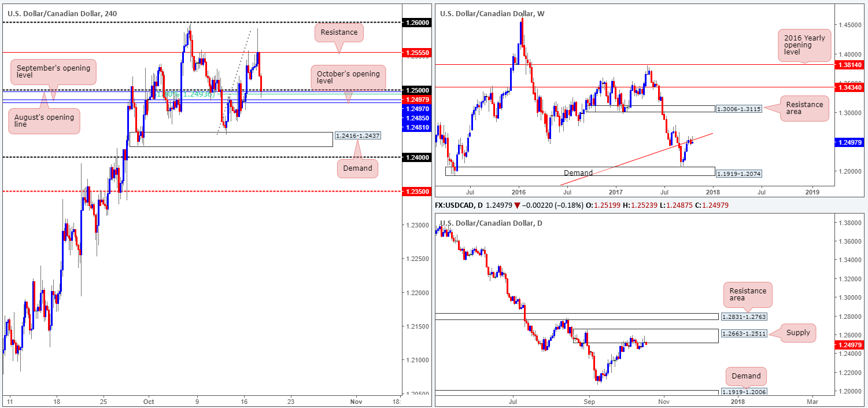Image resolution: width=868 pixels, height=408 pixels.
Task: Click the 'Demand' text inside the weekly demand zone
Action: click(x=578, y=172)
